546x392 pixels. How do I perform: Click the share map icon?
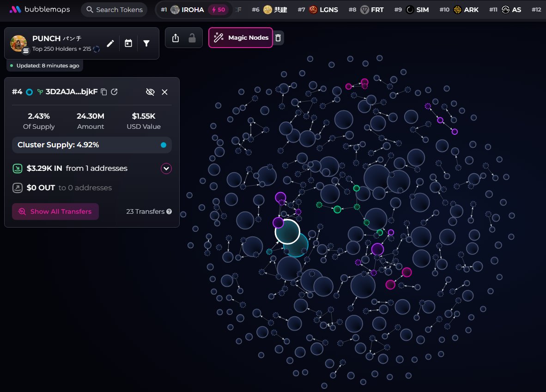click(x=175, y=38)
